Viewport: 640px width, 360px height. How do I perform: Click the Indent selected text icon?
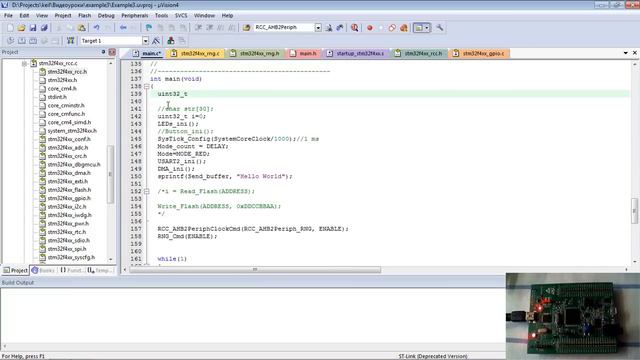point(198,28)
